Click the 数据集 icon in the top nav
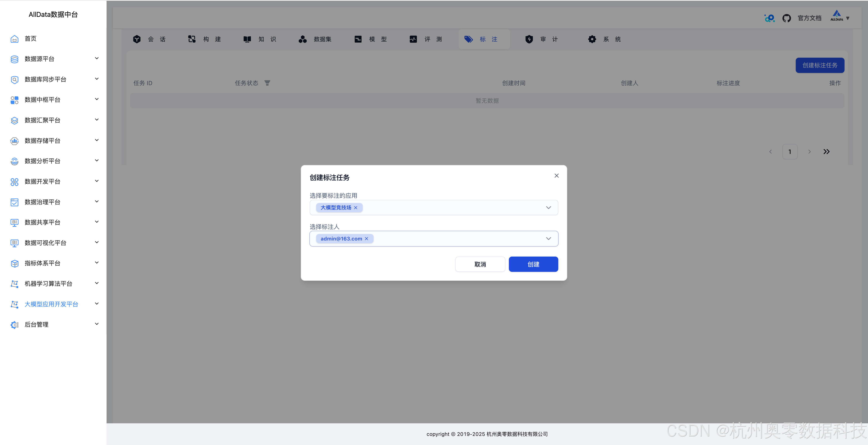This screenshot has width=868, height=445. 303,39
